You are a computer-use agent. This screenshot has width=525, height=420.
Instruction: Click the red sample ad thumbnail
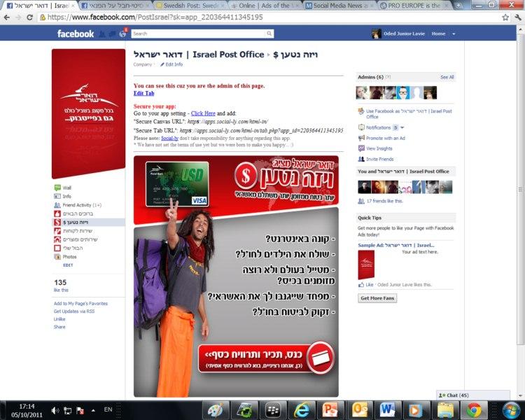tap(366, 265)
